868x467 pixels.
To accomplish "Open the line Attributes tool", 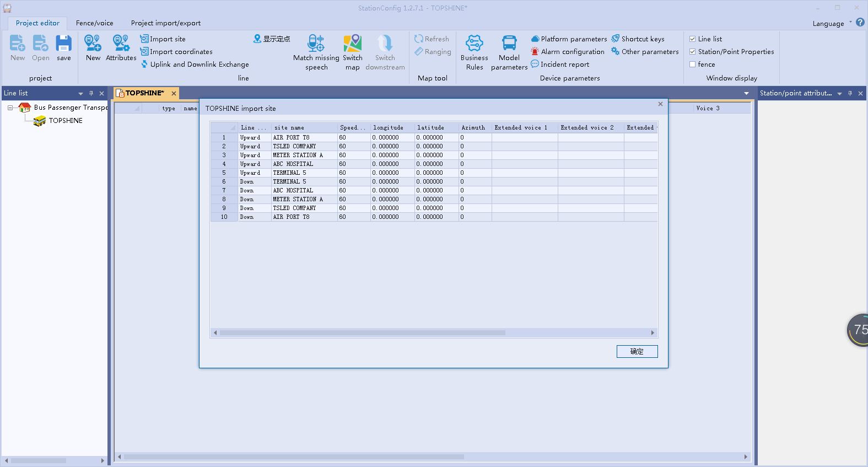I will click(121, 44).
